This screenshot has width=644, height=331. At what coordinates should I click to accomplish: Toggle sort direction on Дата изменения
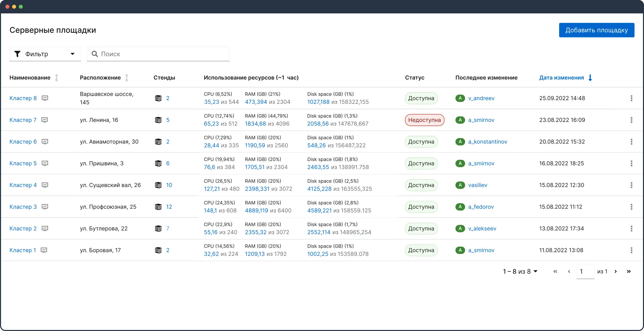pyautogui.click(x=590, y=78)
